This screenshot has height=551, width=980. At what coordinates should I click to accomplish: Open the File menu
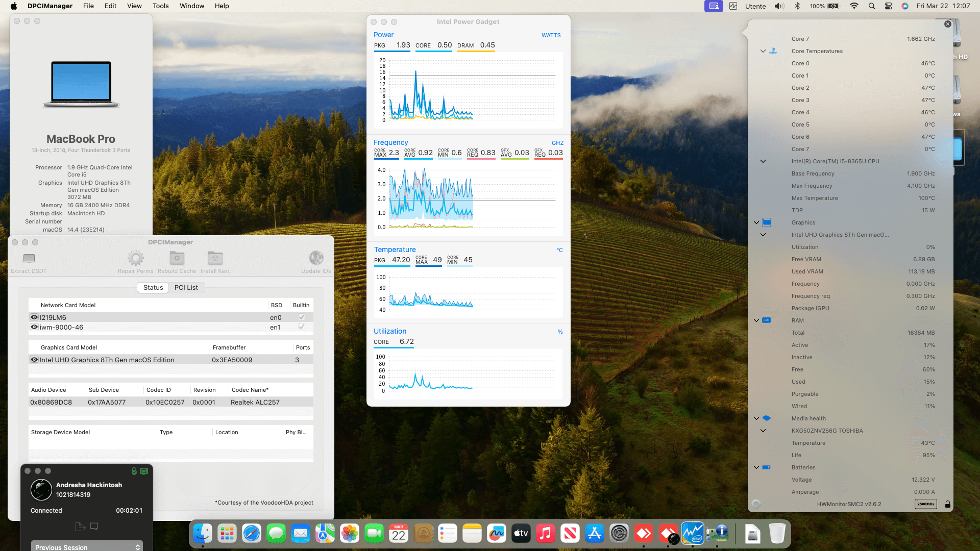88,6
